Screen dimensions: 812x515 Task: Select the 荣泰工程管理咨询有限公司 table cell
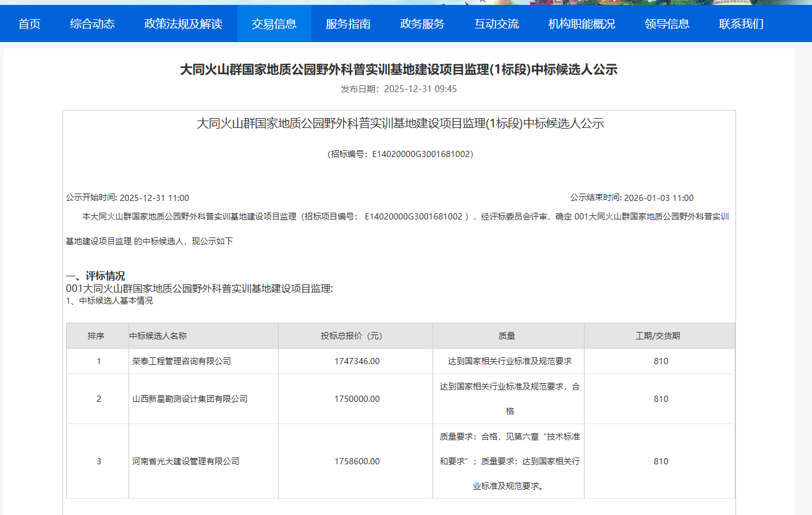(x=182, y=361)
